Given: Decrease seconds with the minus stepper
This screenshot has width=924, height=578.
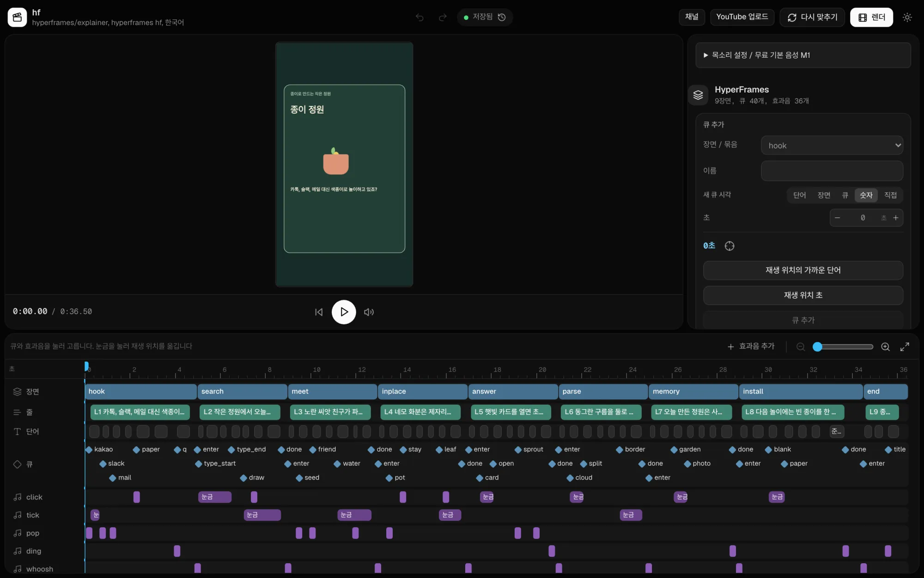Looking at the screenshot, I should (x=837, y=218).
